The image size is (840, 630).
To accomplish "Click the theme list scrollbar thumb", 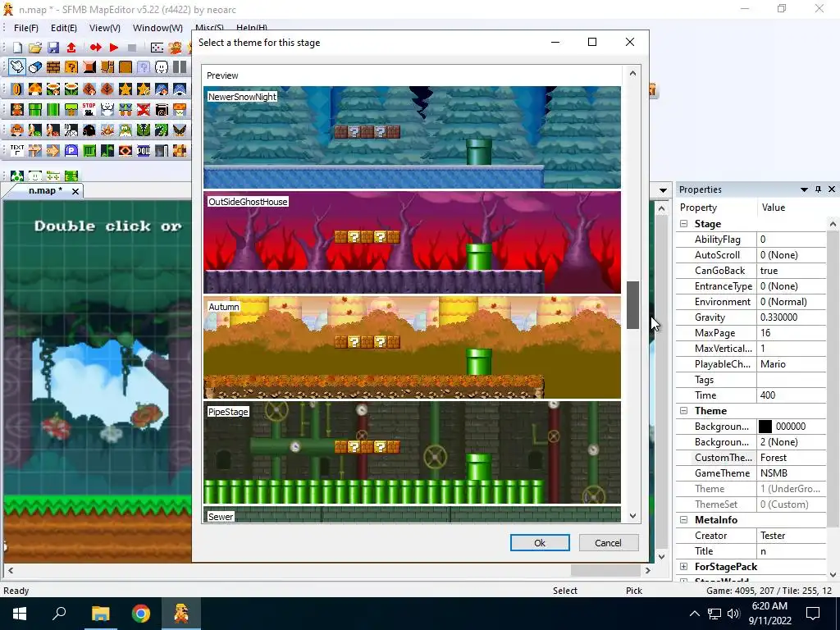I will point(632,305).
